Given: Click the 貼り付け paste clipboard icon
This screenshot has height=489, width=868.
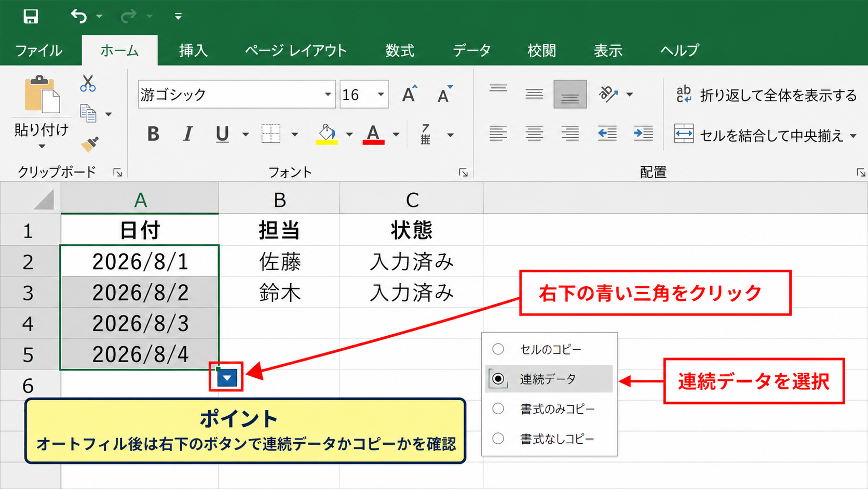Looking at the screenshot, I should point(42,94).
